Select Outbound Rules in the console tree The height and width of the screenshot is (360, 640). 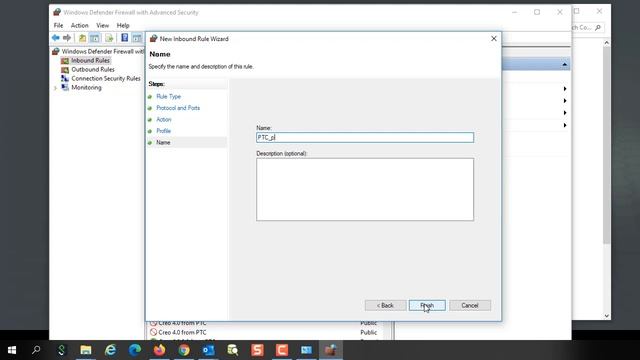click(93, 69)
